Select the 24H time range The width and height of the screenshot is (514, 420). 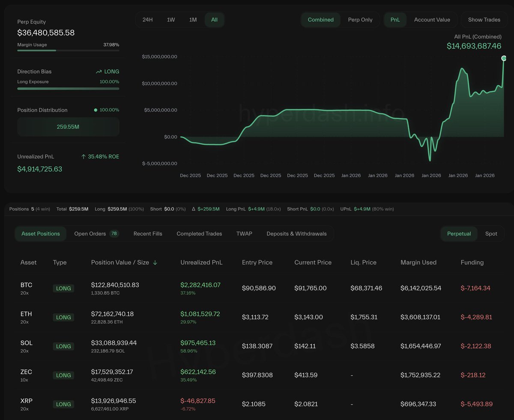[147, 20]
